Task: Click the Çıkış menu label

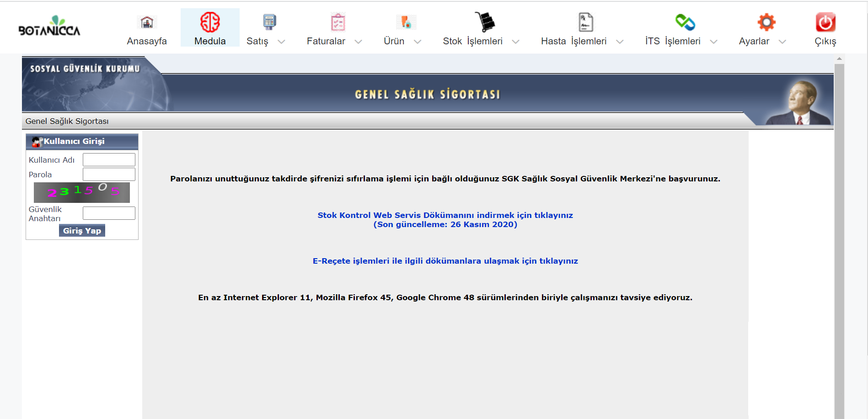Action: pyautogui.click(x=825, y=41)
